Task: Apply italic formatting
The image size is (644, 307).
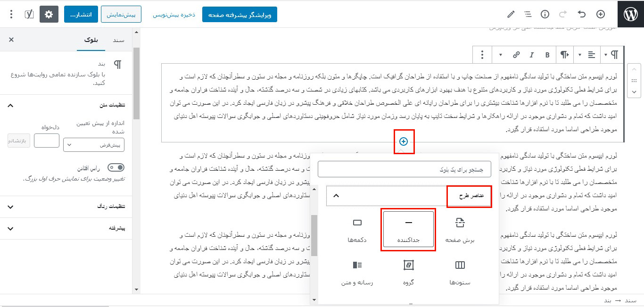Action: click(x=532, y=55)
